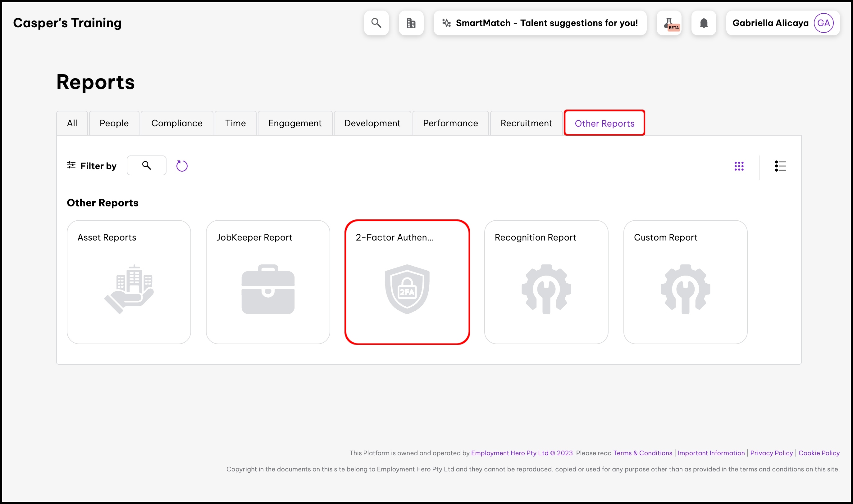Open SmartMatch talent suggestions

540,23
